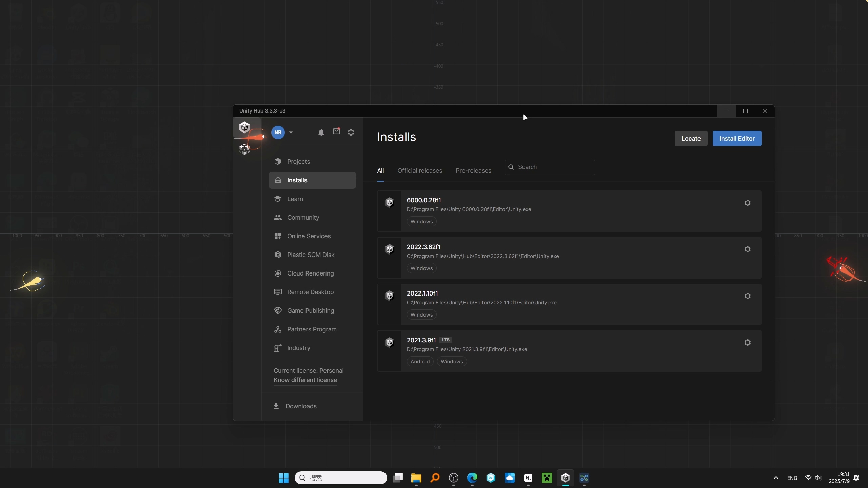
Task: Open Cloud Rendering section
Action: click(312, 273)
